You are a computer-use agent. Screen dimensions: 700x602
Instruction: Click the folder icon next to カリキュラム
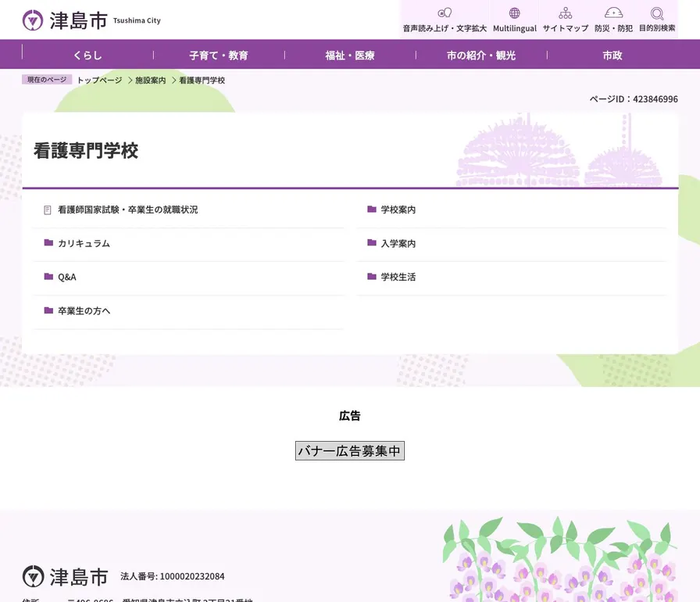[x=48, y=242]
